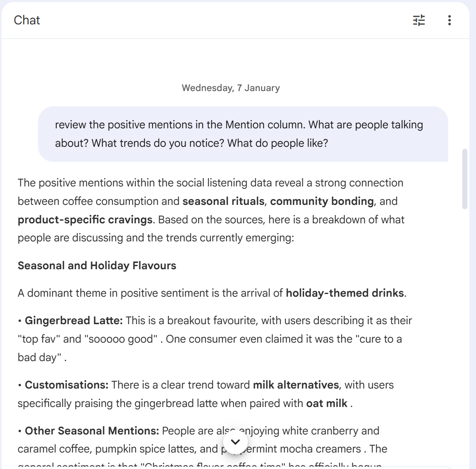Click the bold text community bonding
476x469 pixels.
point(322,201)
